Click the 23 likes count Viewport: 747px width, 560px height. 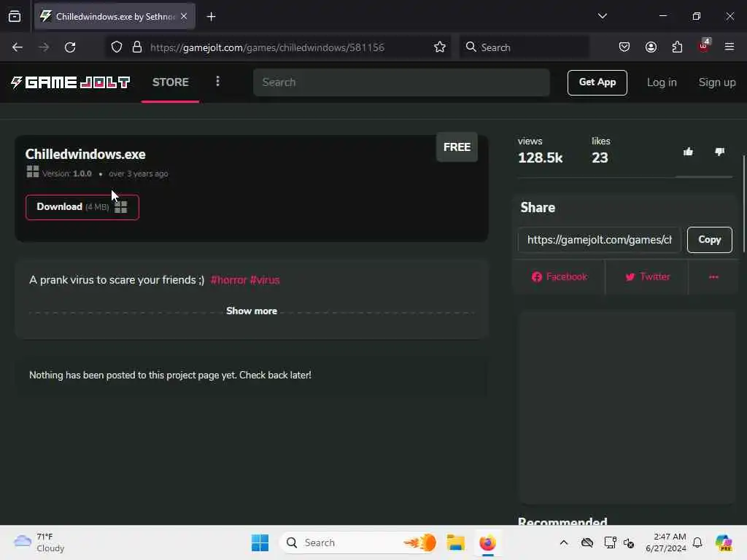[x=600, y=158]
